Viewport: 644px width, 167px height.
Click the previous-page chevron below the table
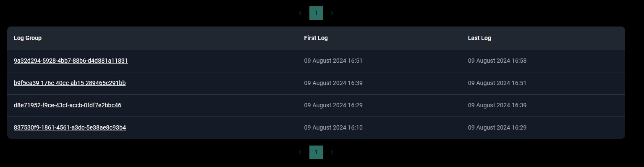click(x=300, y=152)
